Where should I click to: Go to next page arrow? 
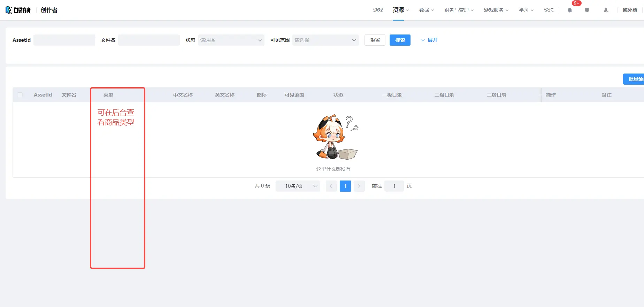coord(359,186)
